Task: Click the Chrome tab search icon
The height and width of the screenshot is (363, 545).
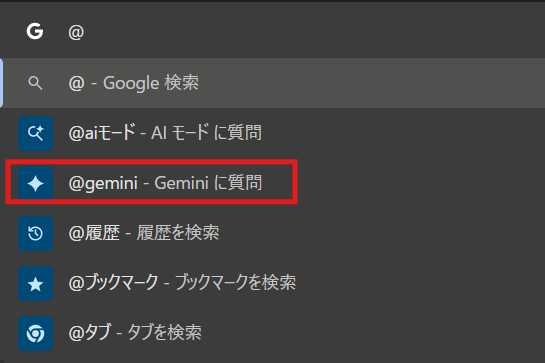Action: 35,333
